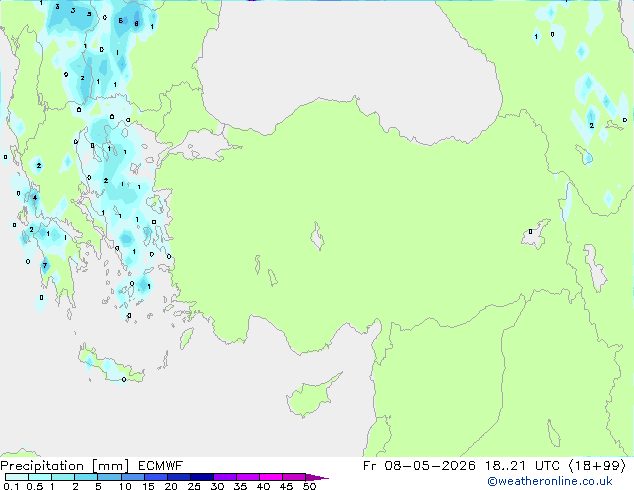Screen dimensions: 634x490
Task: Select the 5–10 mm legend color
Action: (109, 477)
